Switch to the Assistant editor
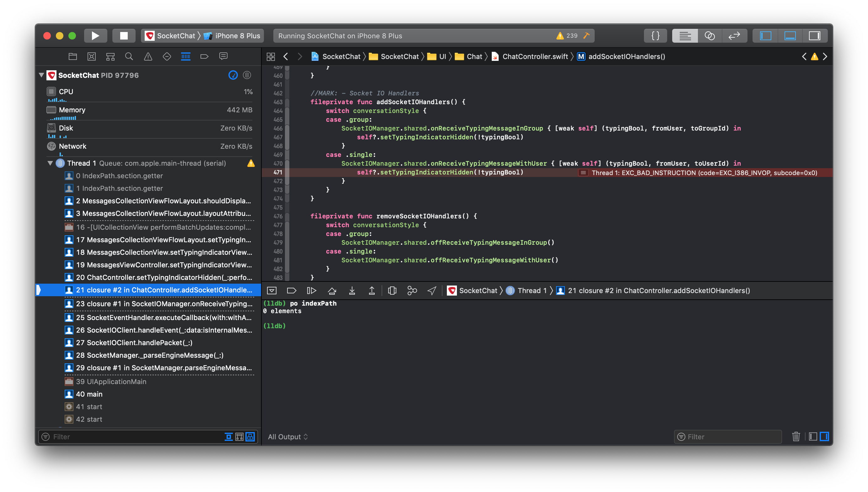This screenshot has width=868, height=492. click(710, 36)
